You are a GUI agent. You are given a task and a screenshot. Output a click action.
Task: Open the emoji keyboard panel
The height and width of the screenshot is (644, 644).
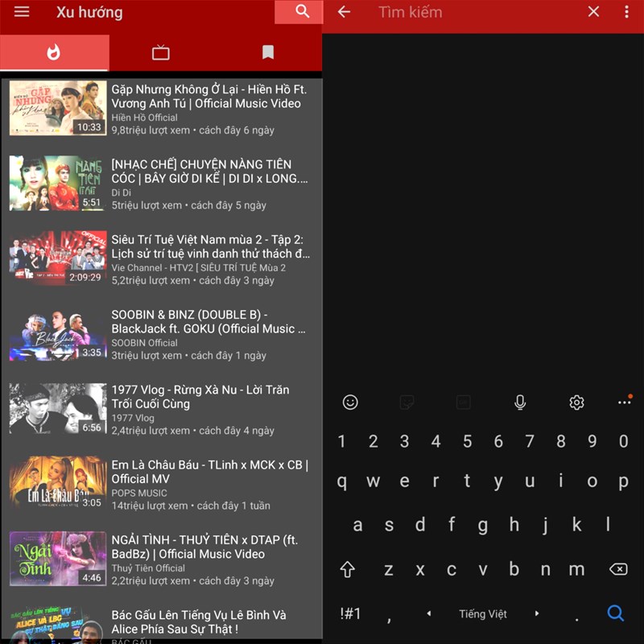pos(350,402)
